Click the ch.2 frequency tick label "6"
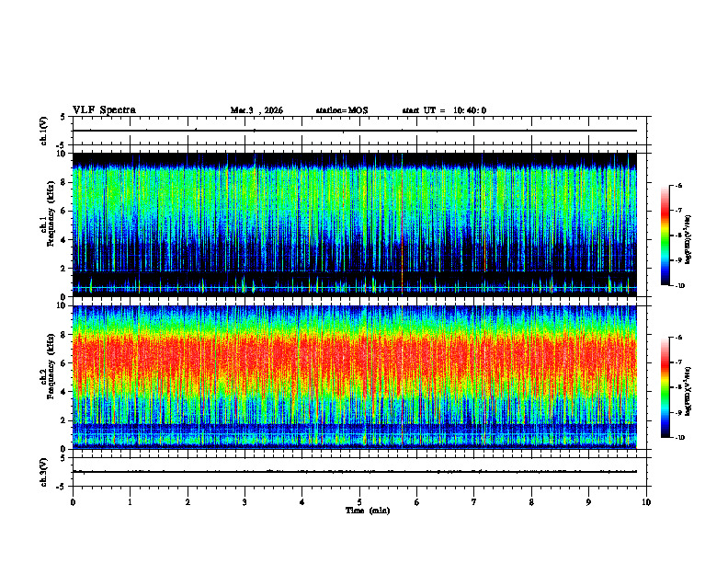 64,363
